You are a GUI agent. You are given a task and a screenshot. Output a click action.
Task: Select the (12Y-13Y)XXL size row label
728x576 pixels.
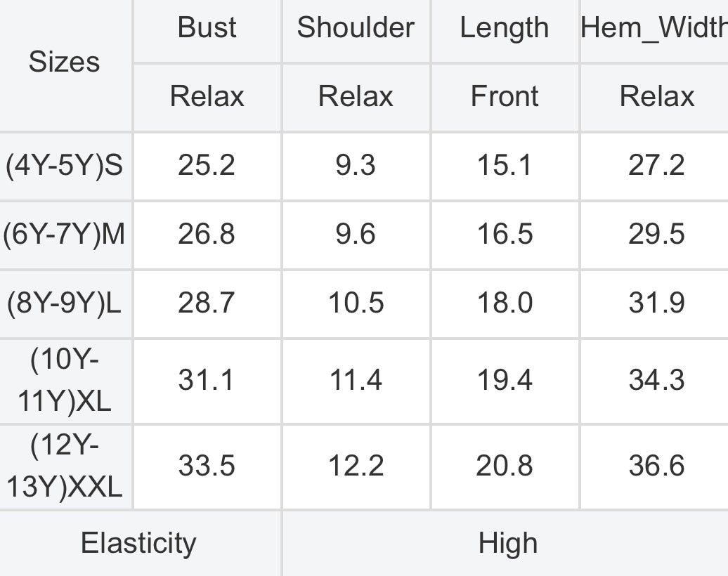(x=65, y=466)
